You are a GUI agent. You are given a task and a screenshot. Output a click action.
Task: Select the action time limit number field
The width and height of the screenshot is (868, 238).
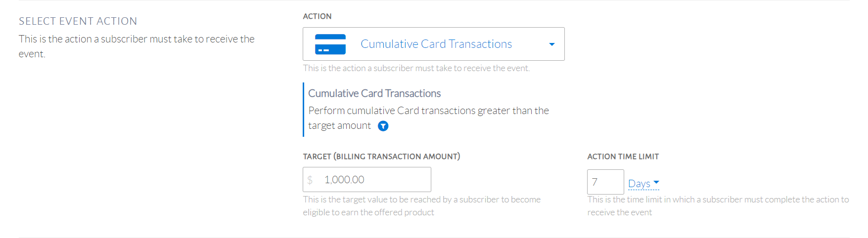click(x=605, y=182)
